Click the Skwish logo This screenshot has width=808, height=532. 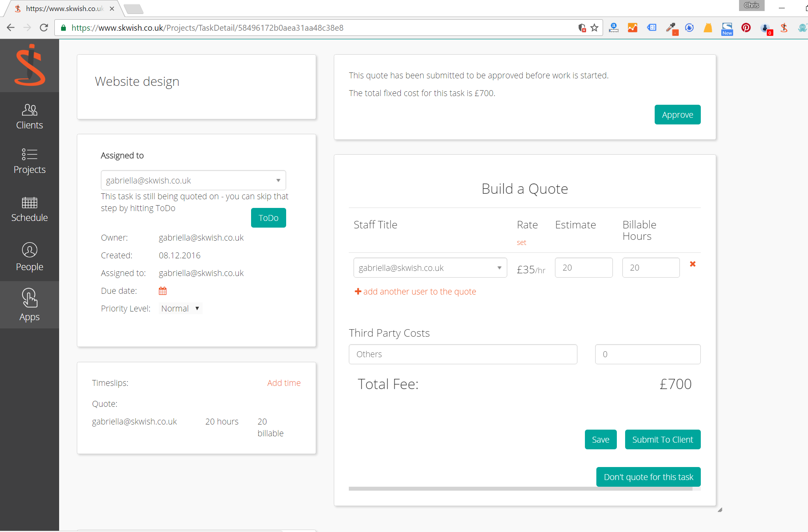(x=30, y=65)
